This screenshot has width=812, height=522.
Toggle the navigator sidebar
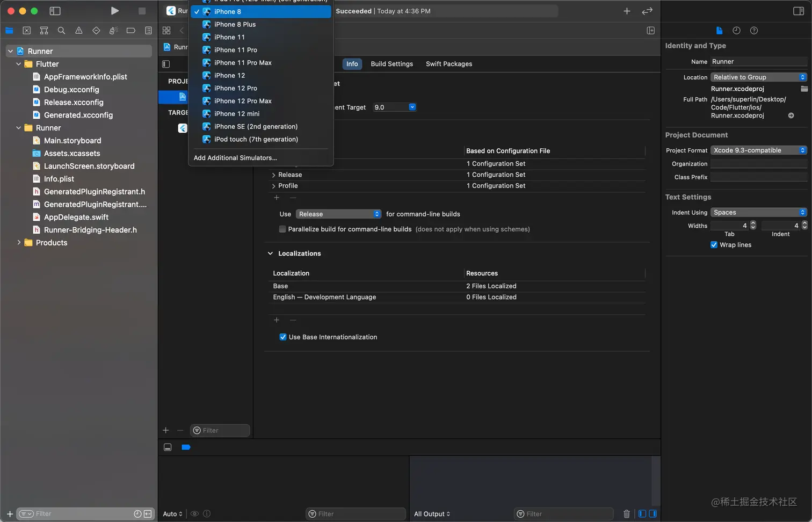point(55,11)
